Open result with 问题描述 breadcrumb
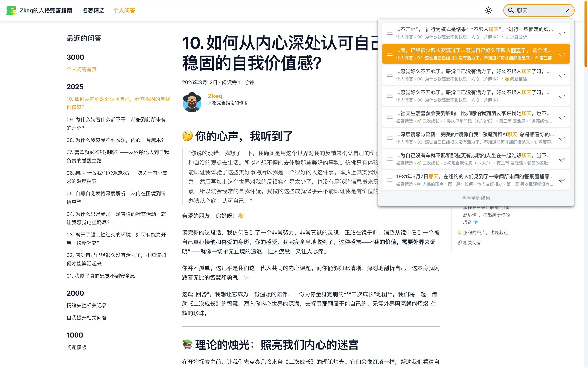This screenshot has height=368, width=588. tap(476, 75)
